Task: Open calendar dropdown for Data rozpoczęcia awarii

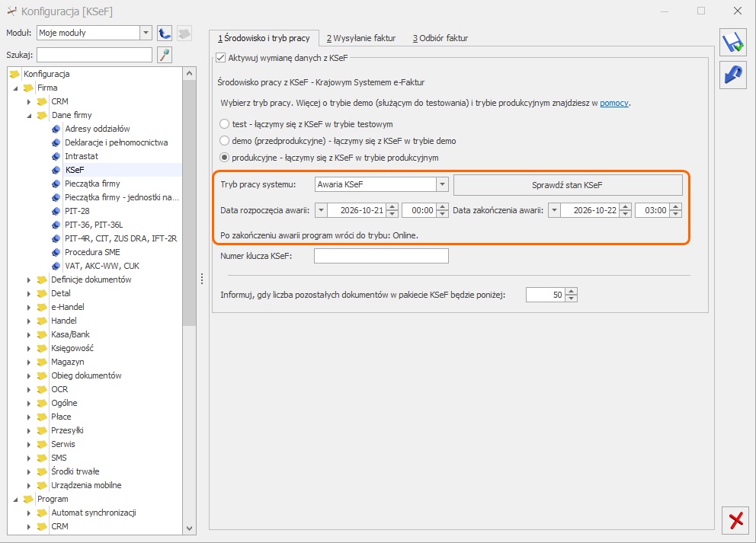Action: (321, 210)
